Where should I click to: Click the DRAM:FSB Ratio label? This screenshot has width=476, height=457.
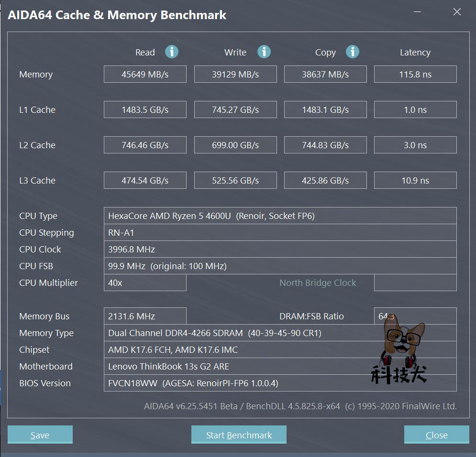[311, 316]
